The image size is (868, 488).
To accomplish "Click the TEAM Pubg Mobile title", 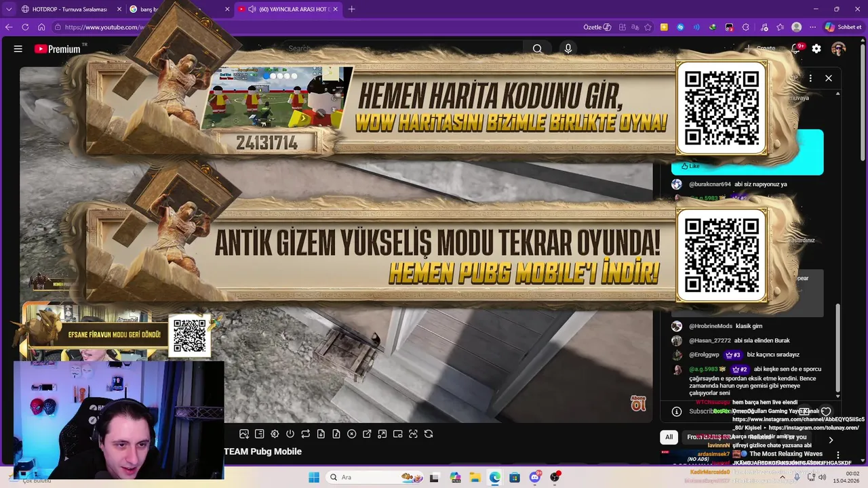I will [262, 451].
